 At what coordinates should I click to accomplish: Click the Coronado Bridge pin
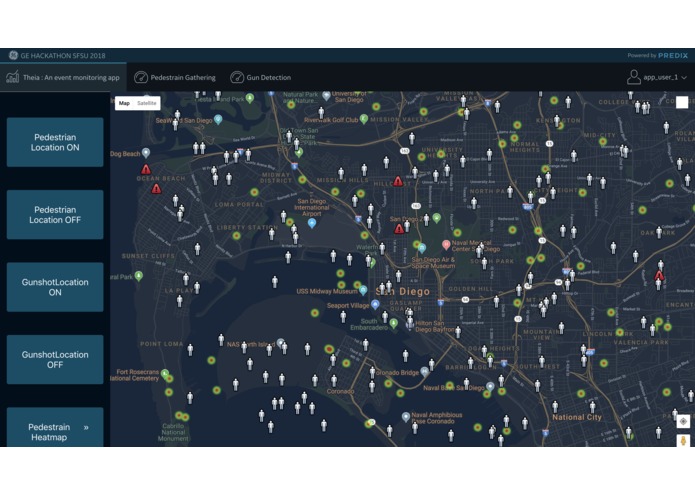[425, 372]
